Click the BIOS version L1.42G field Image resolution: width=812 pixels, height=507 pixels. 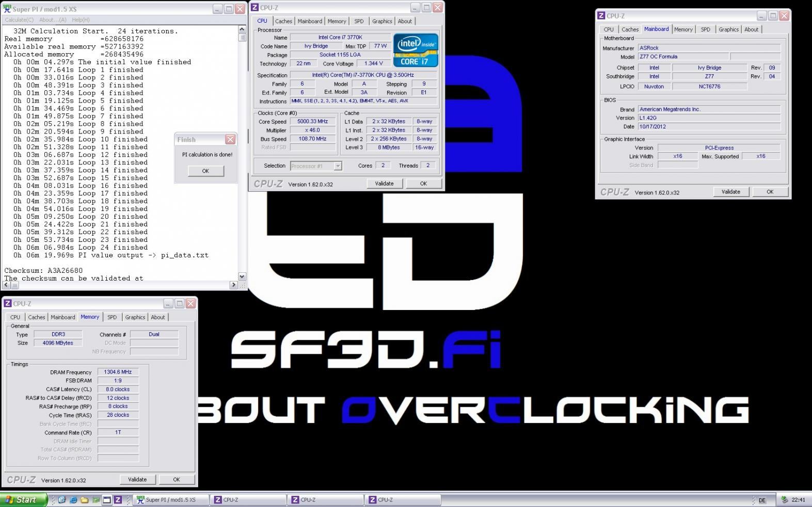(x=709, y=118)
